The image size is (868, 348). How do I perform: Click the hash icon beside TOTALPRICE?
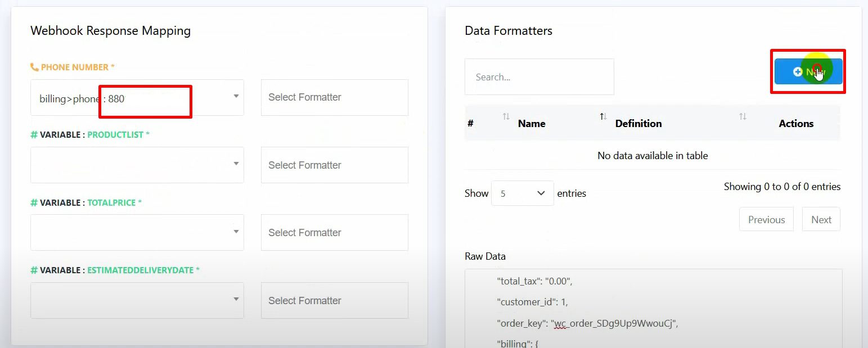click(34, 202)
